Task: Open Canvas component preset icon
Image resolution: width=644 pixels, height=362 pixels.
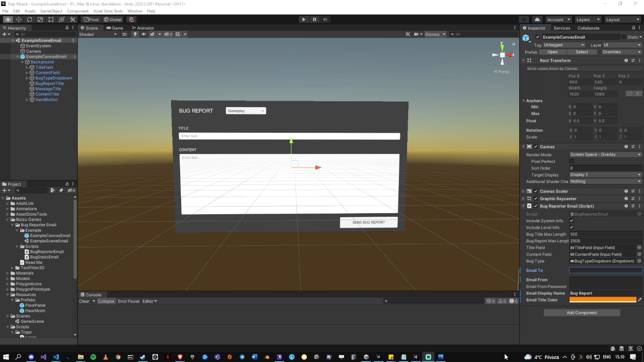Action: click(x=633, y=147)
